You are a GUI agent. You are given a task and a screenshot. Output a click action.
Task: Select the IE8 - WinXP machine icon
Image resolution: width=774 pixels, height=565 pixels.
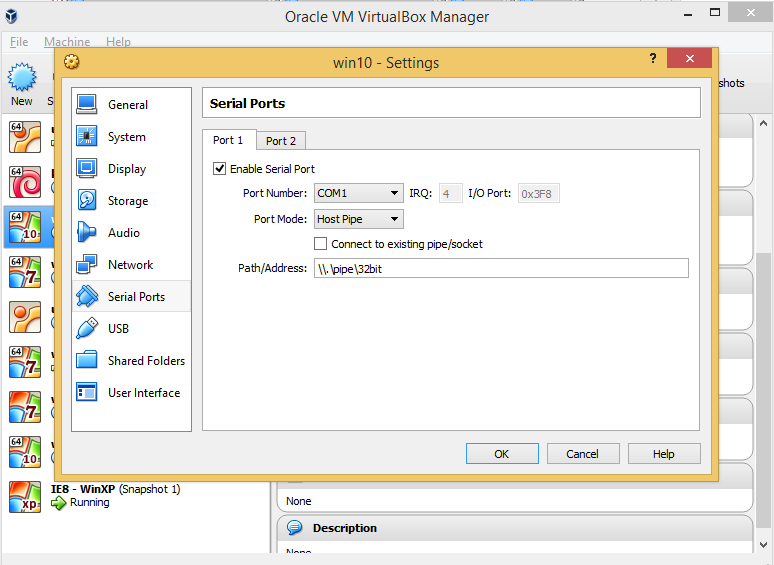tap(25, 497)
